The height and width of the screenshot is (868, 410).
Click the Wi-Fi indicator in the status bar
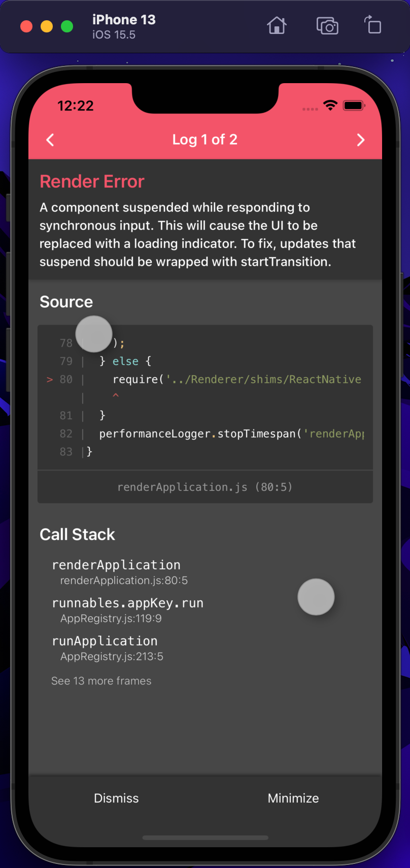click(330, 105)
